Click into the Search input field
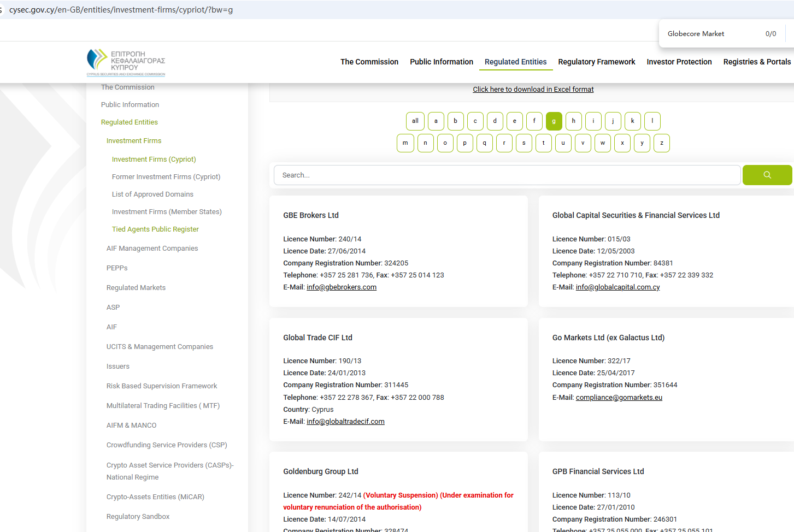Image resolution: width=794 pixels, height=532 pixels. 507,175
